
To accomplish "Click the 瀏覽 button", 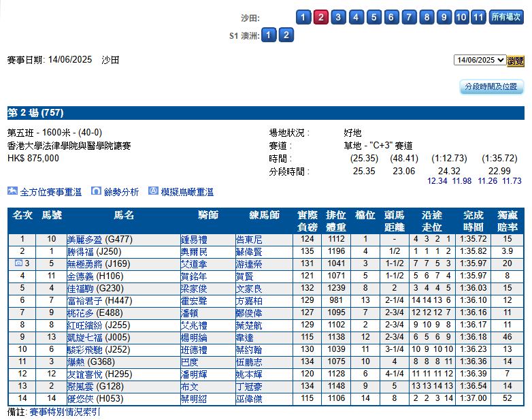I will point(516,61).
